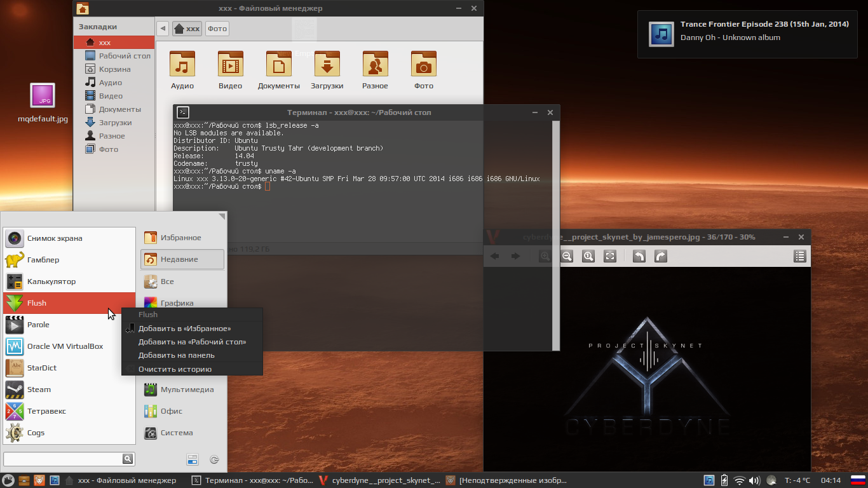Viewport: 868px width, 488px height.
Task: Switch the image viewer to fullscreen
Action: 610,256
